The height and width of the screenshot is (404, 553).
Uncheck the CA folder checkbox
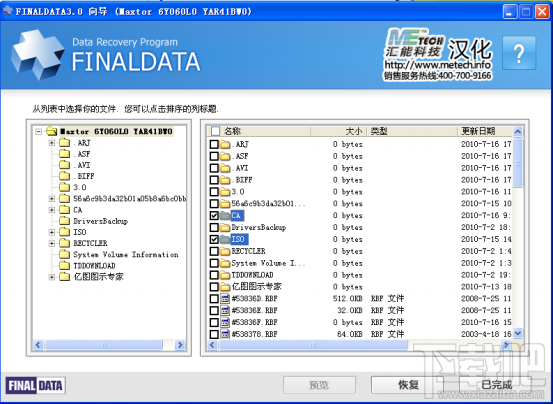pos(214,215)
